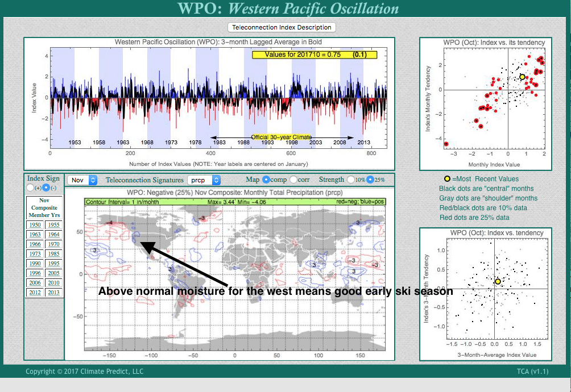This screenshot has height=392, width=571.
Task: Click the 'Black dots are "central" months' legend line
Action: pyautogui.click(x=486, y=189)
